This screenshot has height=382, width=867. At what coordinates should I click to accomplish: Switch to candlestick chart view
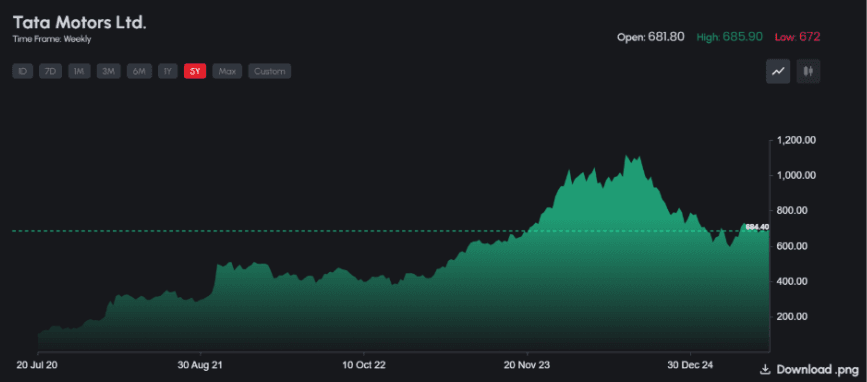coord(808,71)
